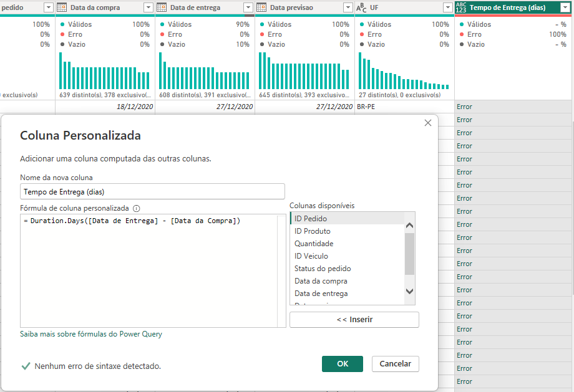Select ID Pedido in available columns

click(347, 218)
